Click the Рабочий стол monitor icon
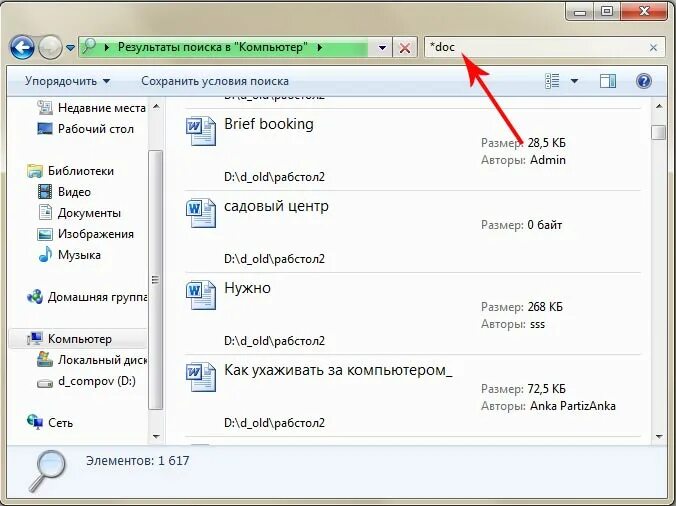Image resolution: width=676 pixels, height=506 pixels. pyautogui.click(x=45, y=128)
